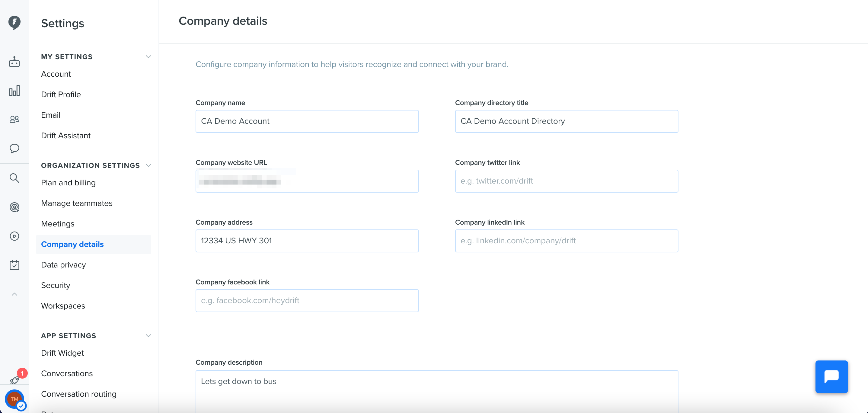Collapse sidebar icons with up chevron
The height and width of the screenshot is (413, 868).
(14, 294)
